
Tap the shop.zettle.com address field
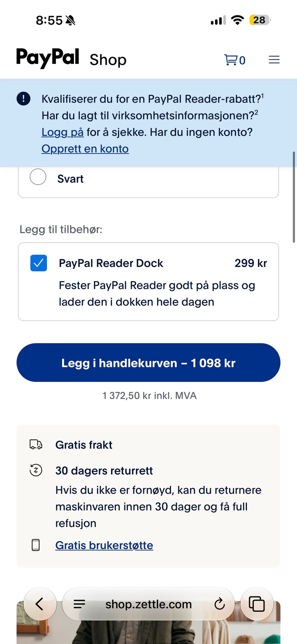coord(148,604)
